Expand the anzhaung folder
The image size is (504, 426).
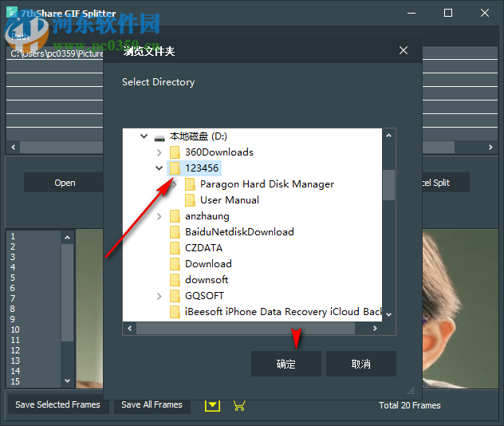coord(159,216)
